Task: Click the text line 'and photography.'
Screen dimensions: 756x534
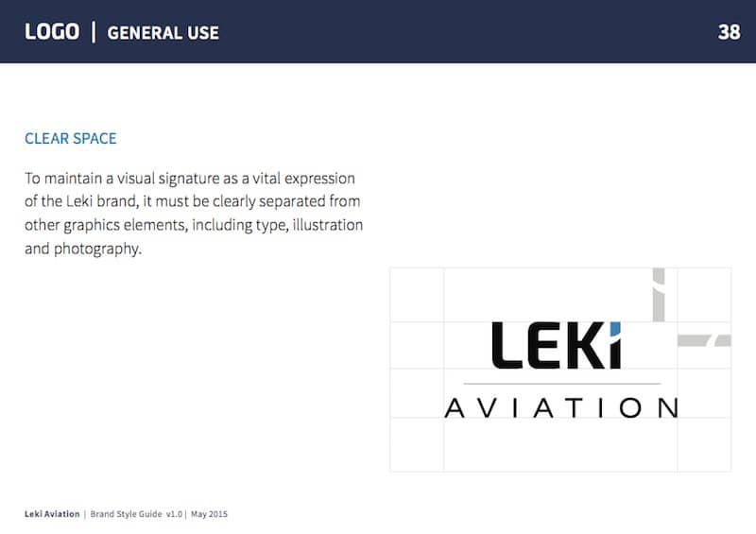Action: click(x=83, y=249)
